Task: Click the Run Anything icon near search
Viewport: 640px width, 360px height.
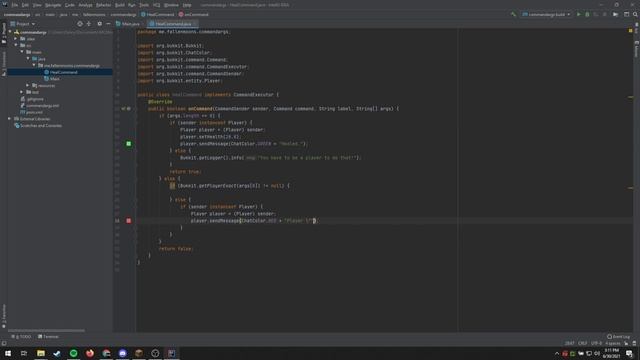Action: (x=627, y=14)
